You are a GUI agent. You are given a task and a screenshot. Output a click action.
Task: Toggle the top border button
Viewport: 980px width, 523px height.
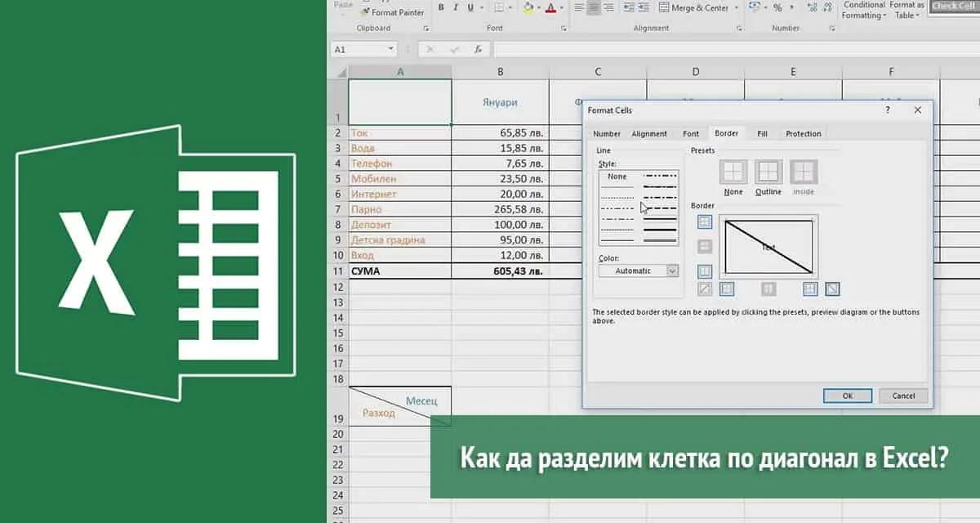point(705,221)
